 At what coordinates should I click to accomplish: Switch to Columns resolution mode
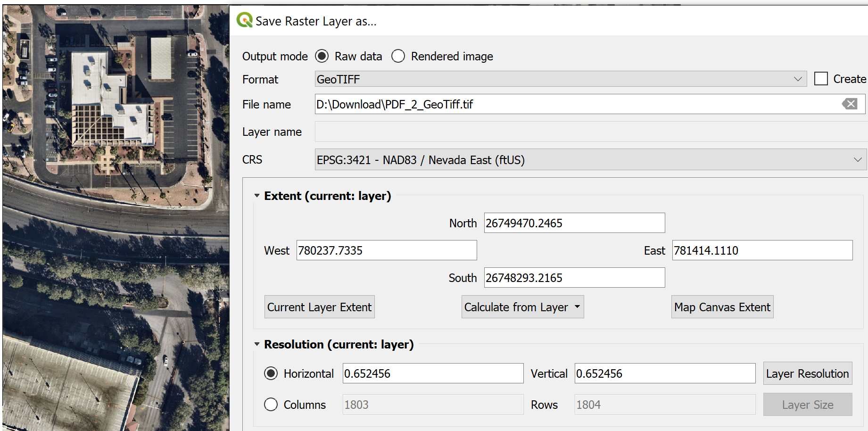(271, 405)
